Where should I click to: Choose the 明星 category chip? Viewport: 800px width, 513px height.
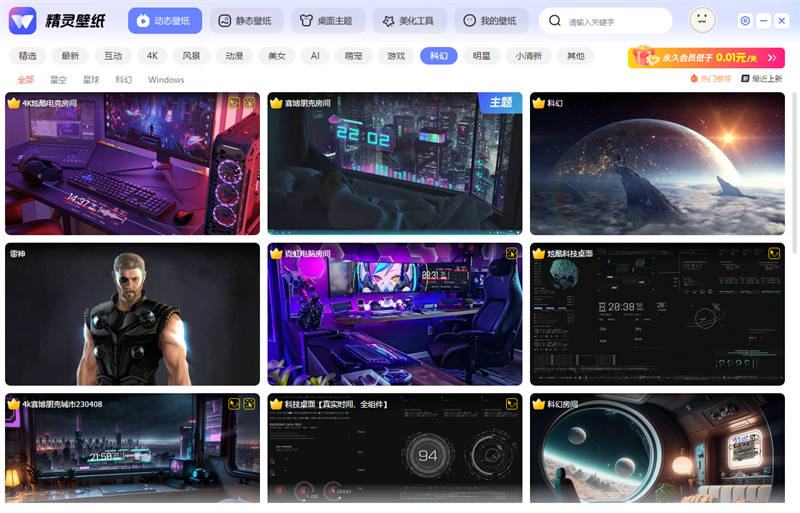click(482, 56)
